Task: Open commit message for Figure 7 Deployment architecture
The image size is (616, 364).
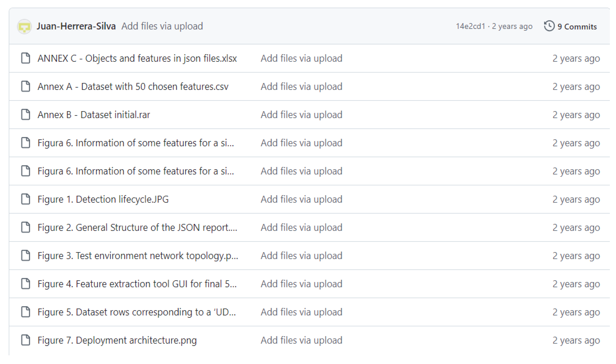Action: click(301, 340)
